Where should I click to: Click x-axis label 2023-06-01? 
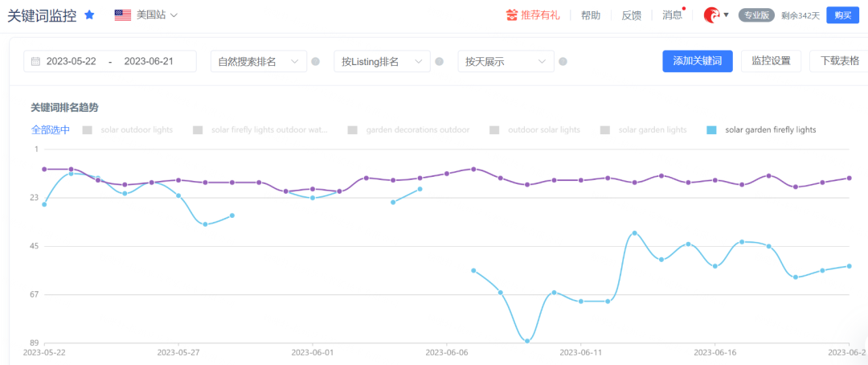pos(313,351)
